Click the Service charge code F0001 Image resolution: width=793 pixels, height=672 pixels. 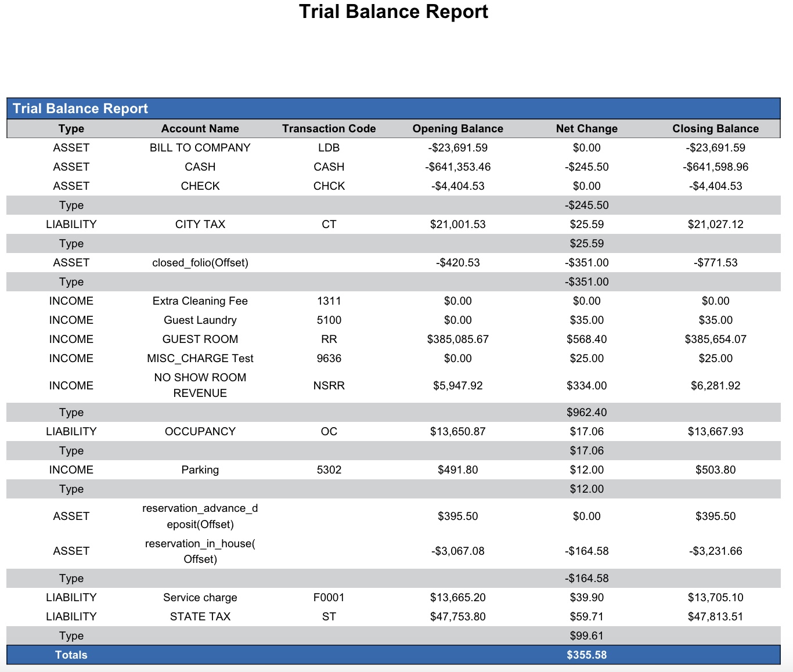(x=329, y=598)
